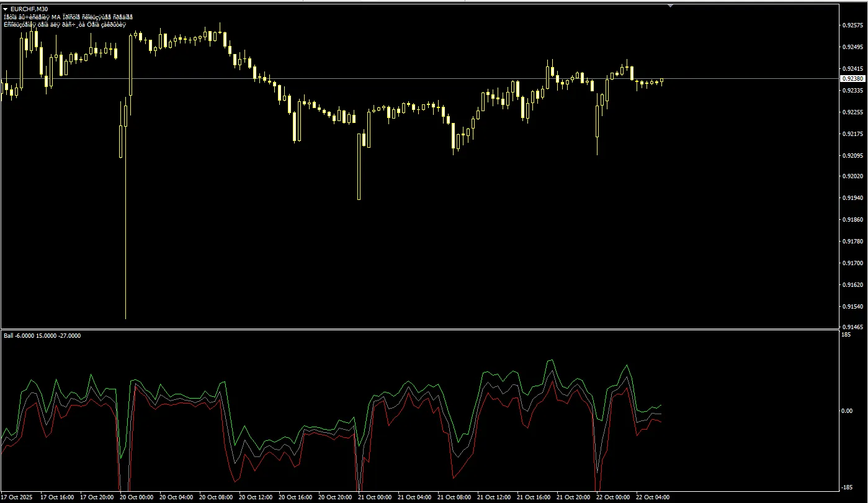The image size is (868, 503).
Task: Open the dropdown arrow beside EURCHF,M30
Action: tap(6, 9)
